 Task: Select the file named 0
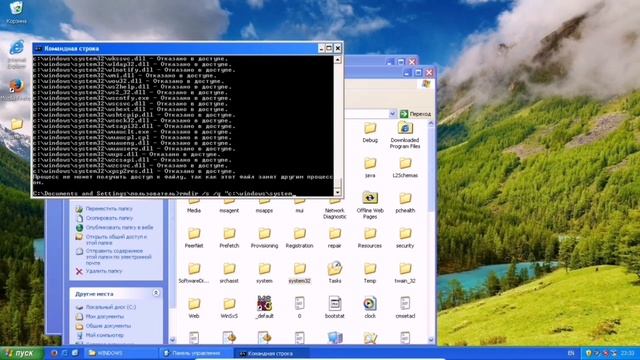point(299,307)
